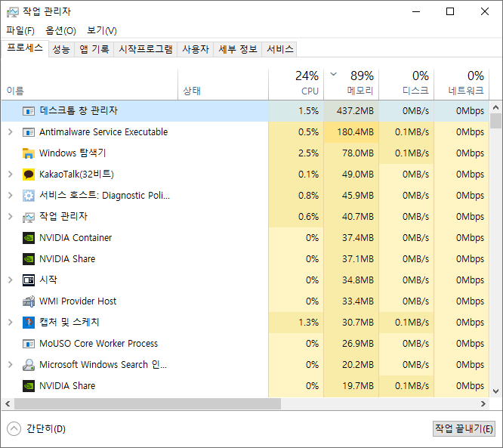Switch to the 세부 정보 tab
This screenshot has height=448, width=503.
[238, 49]
